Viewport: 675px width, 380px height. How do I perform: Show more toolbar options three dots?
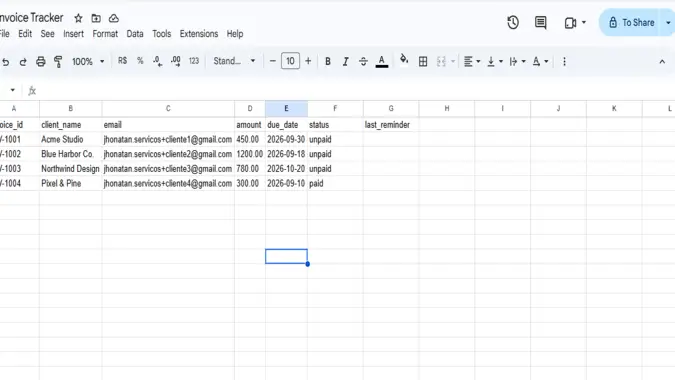(564, 62)
